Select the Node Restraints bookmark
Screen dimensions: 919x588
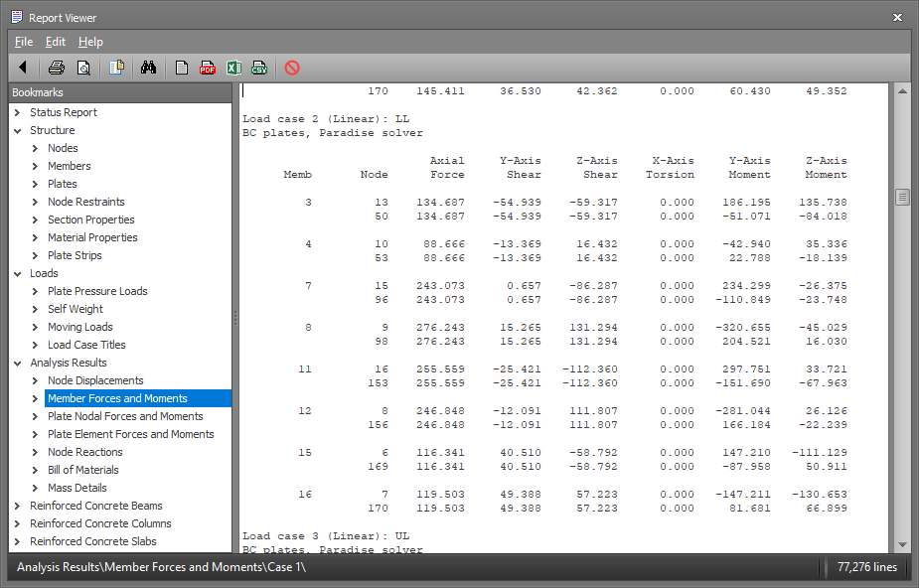click(86, 202)
